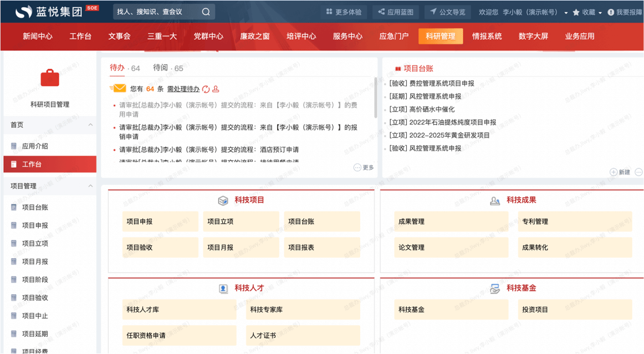644x354 pixels.
Task: Open the 应用蓝图 shortcut
Action: 395,12
